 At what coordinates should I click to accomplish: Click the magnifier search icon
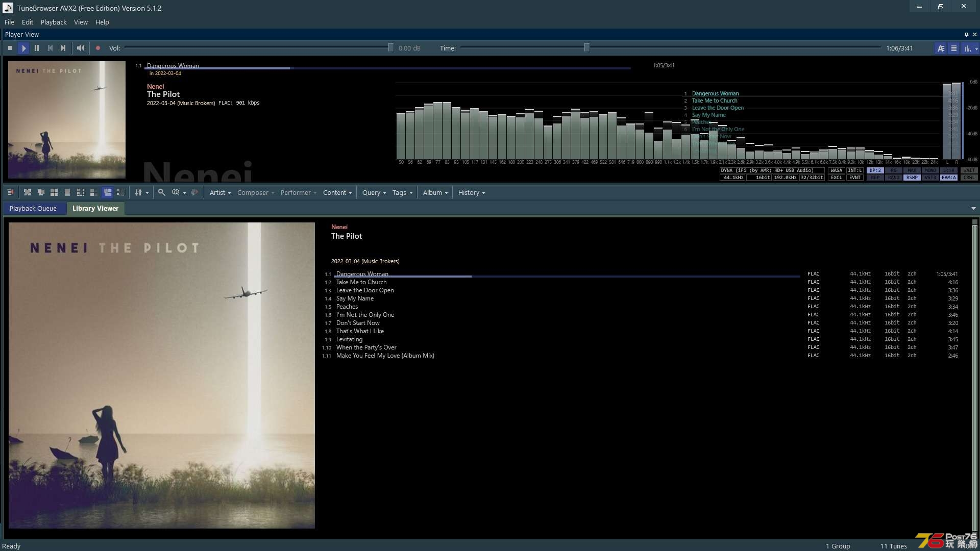click(161, 192)
